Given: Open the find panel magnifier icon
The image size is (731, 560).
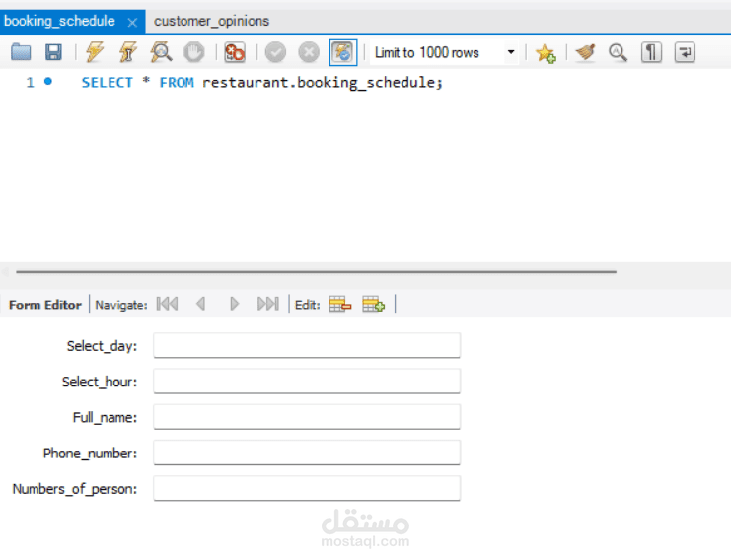Looking at the screenshot, I should 618,52.
